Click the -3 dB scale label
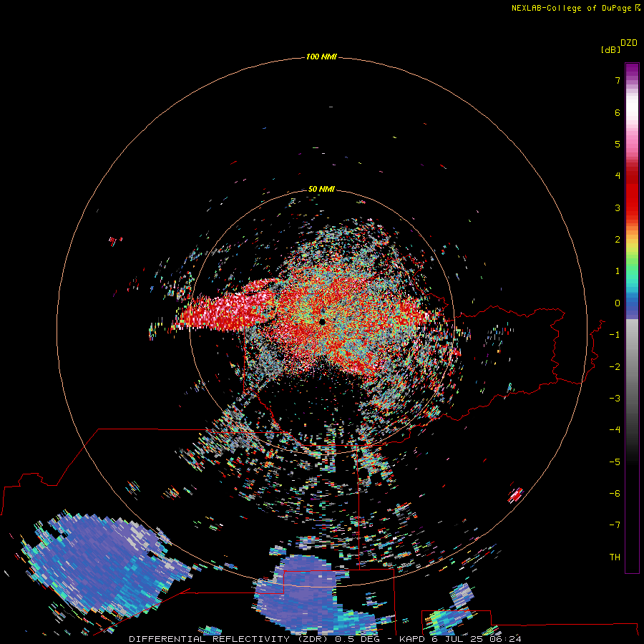The height and width of the screenshot is (644, 644). coord(615,399)
